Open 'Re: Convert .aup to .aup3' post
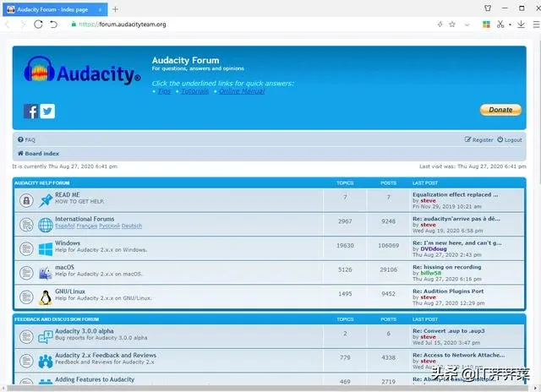This screenshot has width=541, height=392. click(449, 330)
